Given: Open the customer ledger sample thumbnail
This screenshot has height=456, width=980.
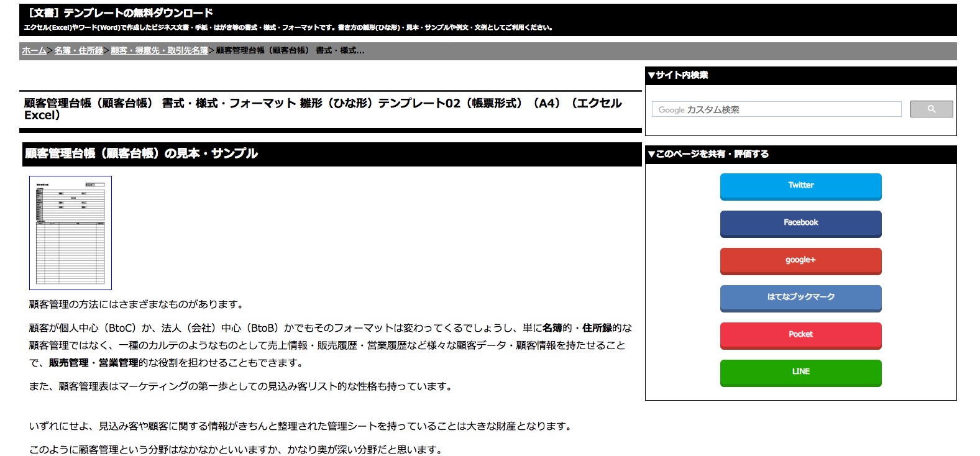Looking at the screenshot, I should pos(70,233).
